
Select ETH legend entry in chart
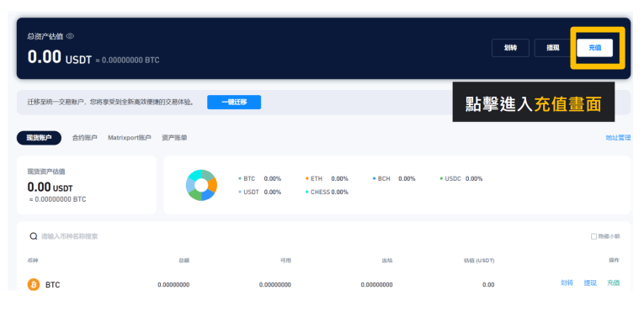[x=327, y=179]
